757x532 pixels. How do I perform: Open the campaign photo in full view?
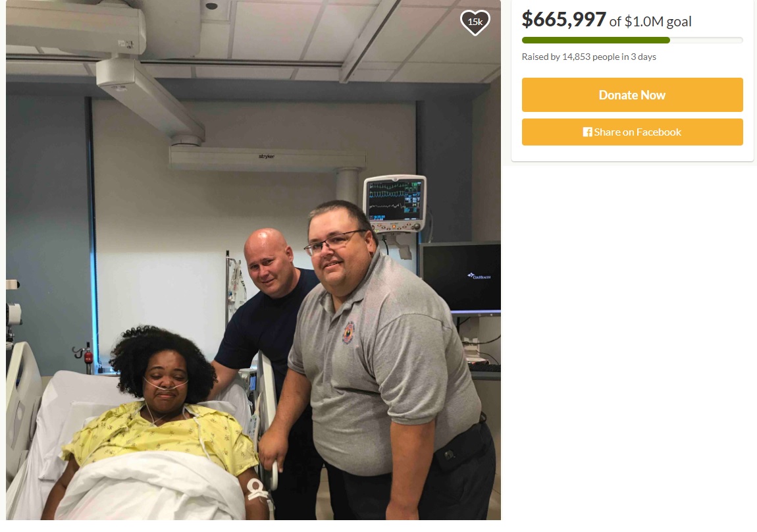coord(253,259)
